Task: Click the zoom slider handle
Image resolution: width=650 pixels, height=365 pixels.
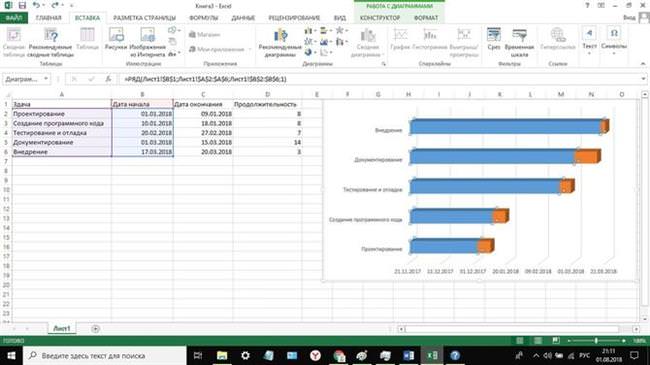Action: click(x=596, y=341)
